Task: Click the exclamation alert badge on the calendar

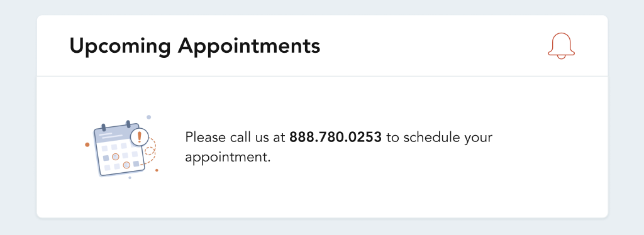Action: (x=139, y=136)
